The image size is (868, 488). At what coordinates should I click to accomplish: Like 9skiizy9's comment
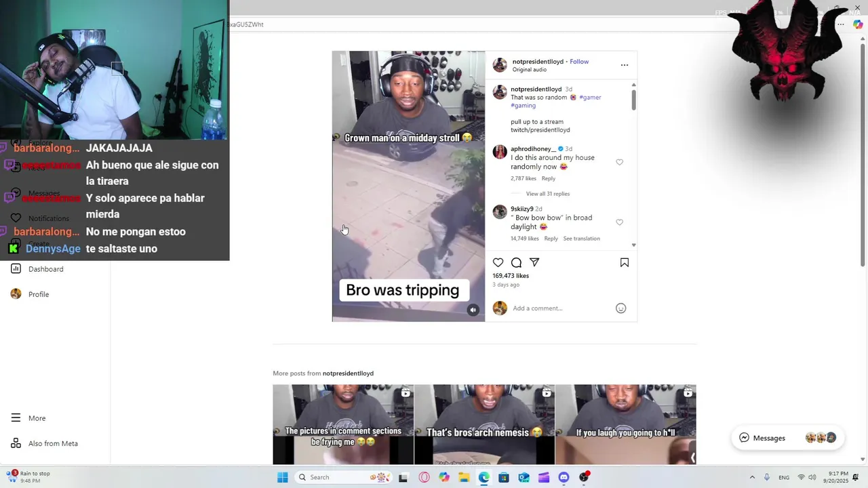pos(619,222)
